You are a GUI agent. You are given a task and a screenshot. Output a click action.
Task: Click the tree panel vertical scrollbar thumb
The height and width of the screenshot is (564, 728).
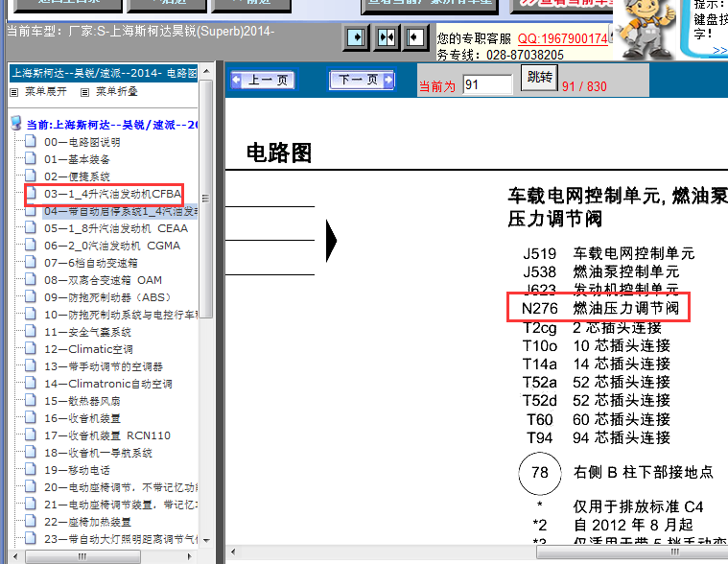pos(206,199)
